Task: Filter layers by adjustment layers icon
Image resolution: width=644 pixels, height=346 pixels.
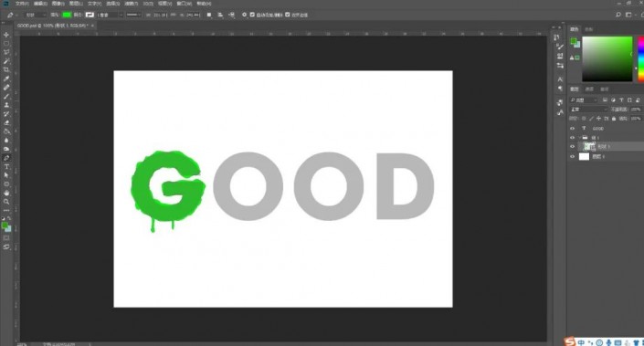Action: click(613, 100)
